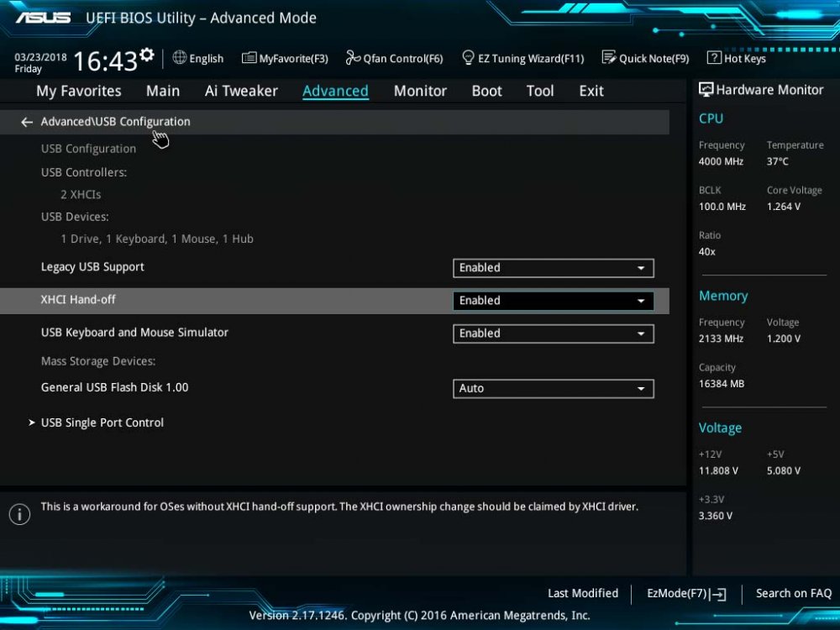Open Quick Note(F9)
Image resolution: width=840 pixels, height=630 pixels.
click(x=645, y=58)
